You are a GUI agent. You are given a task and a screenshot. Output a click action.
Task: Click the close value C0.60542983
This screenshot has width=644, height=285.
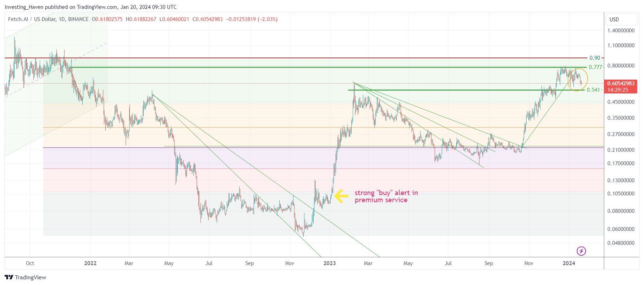(x=208, y=19)
